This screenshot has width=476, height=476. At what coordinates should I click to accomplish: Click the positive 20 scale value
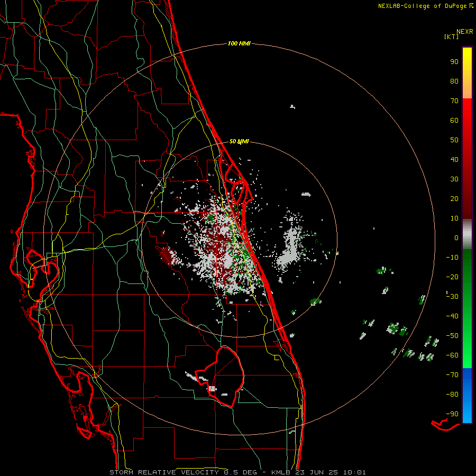(x=454, y=198)
